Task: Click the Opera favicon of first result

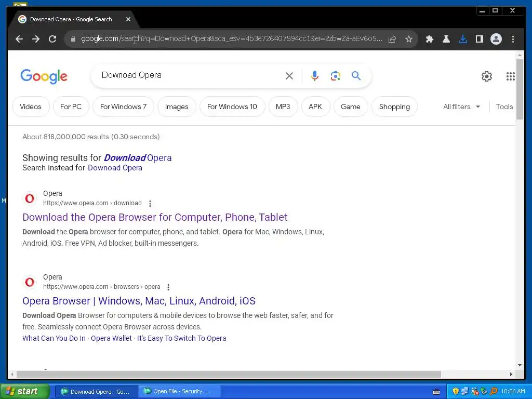Action: coord(30,198)
